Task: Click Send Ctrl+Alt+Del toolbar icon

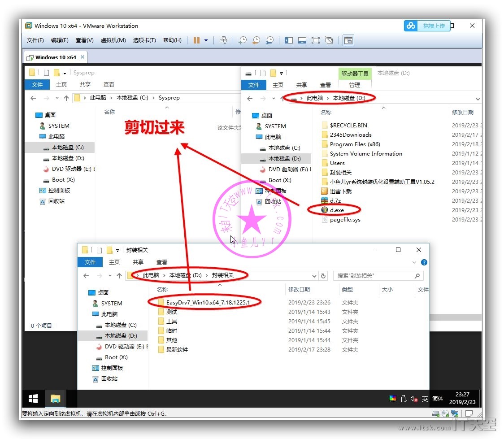Action: 223,40
